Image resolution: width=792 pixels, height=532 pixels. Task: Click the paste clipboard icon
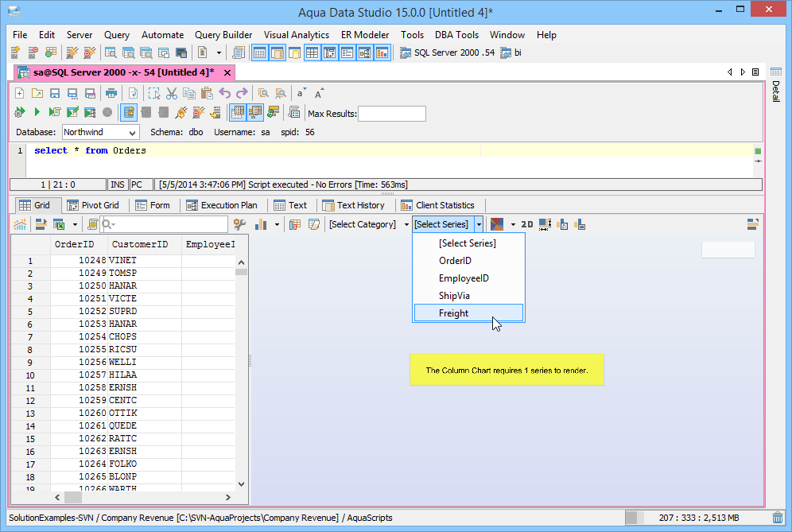(x=207, y=93)
